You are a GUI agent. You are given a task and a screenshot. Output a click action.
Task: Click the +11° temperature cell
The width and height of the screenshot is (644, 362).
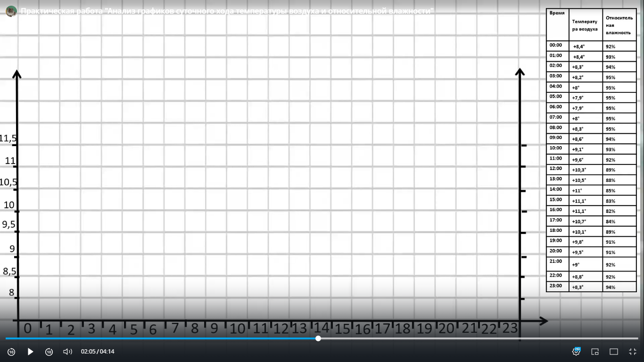586,190
